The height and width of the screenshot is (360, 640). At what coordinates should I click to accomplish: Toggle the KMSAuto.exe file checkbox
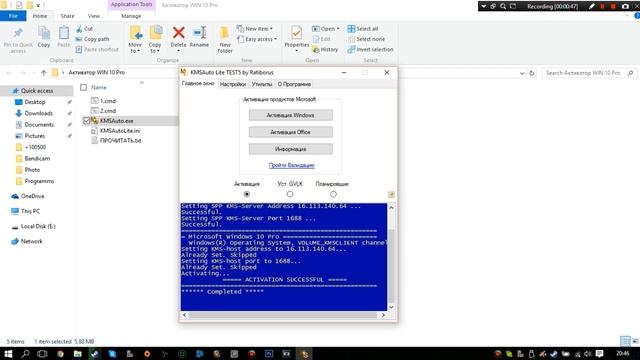(87, 121)
